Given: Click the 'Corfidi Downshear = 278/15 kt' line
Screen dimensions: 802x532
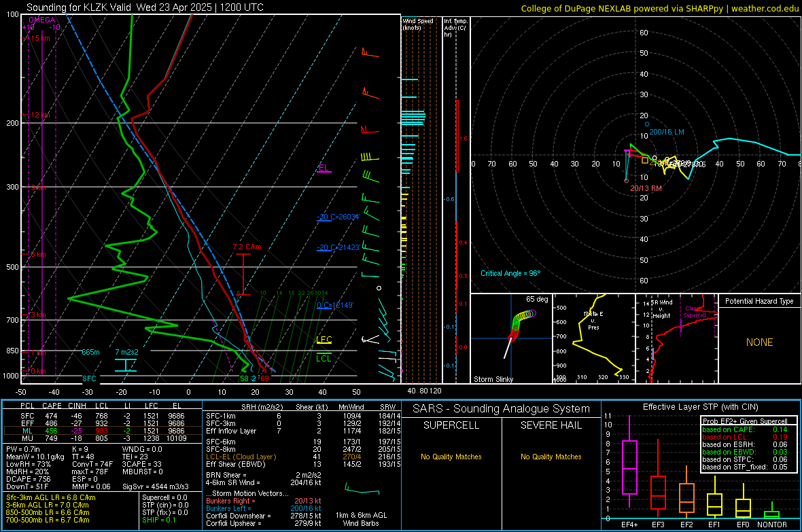Looking at the screenshot, I should (264, 516).
